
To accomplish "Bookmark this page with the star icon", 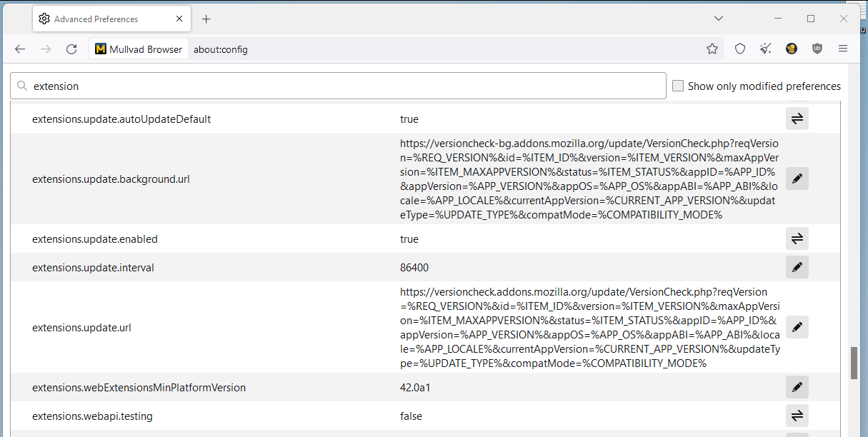I will pyautogui.click(x=712, y=49).
